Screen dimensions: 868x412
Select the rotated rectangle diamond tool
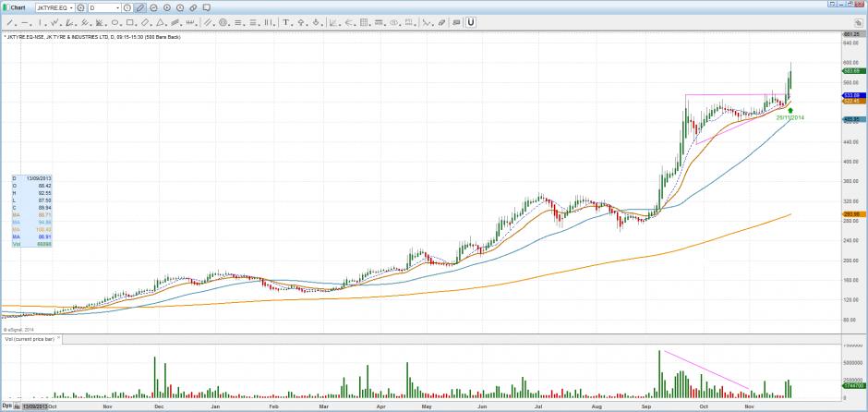145,22
